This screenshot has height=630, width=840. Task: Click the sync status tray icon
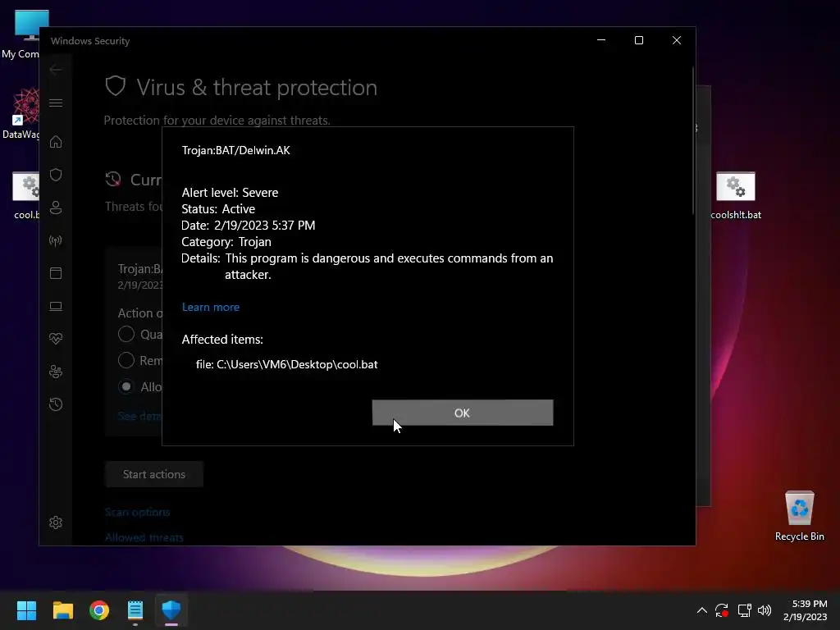pos(722,610)
